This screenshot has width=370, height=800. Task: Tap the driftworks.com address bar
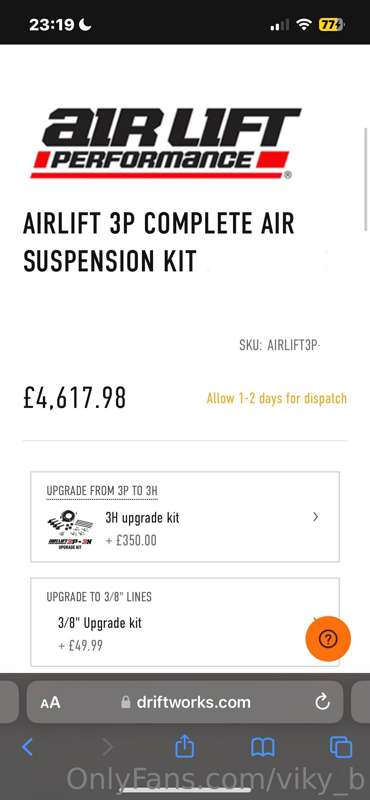point(185,703)
